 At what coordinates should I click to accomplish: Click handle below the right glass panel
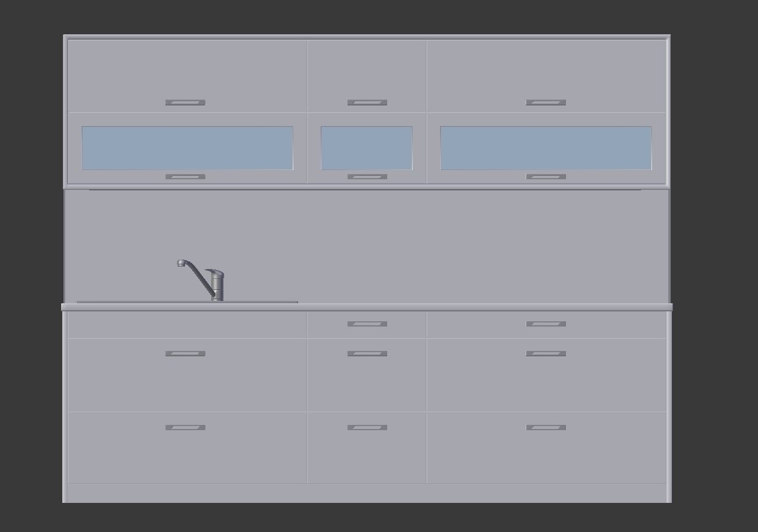[546, 176]
